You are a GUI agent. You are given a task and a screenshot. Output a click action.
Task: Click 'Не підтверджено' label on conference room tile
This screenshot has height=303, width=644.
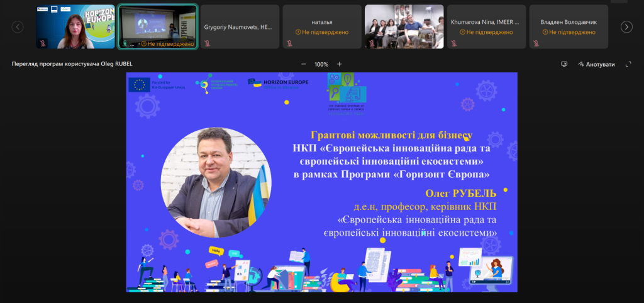167,43
